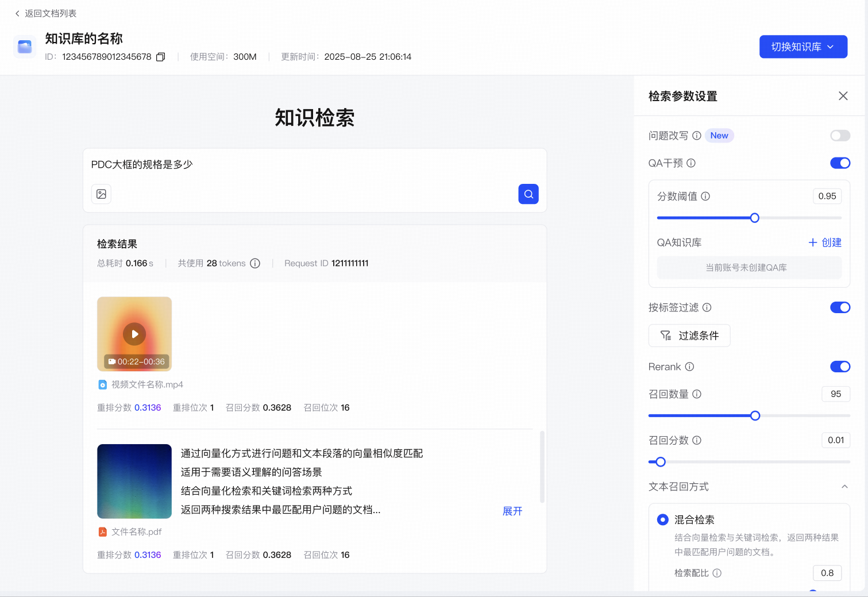Click 创建 to create QA knowledge base
This screenshot has width=868, height=597.
coord(825,242)
